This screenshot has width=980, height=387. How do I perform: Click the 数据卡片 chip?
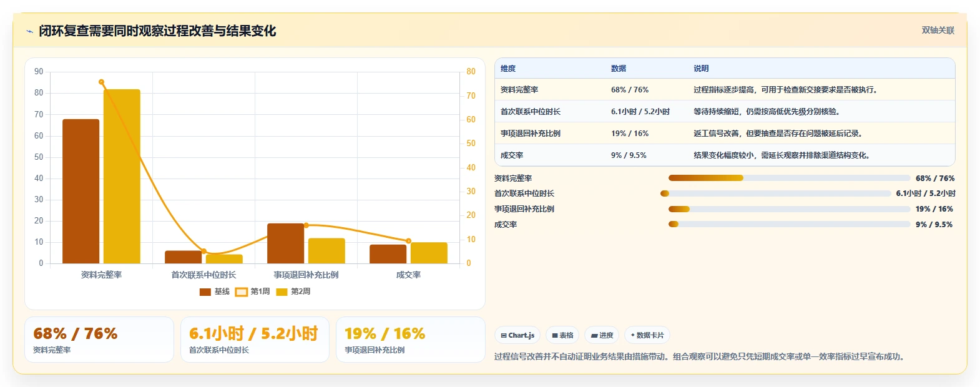(x=647, y=335)
